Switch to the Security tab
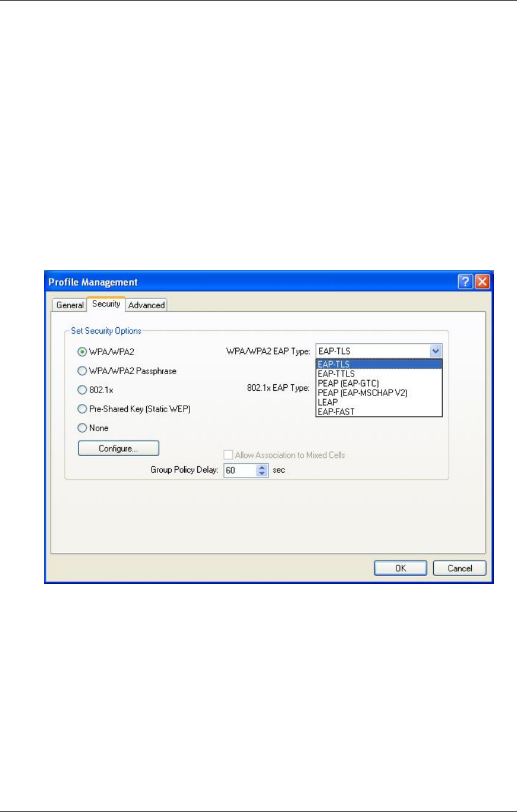Viewport: 517px width, 812px height. click(106, 304)
